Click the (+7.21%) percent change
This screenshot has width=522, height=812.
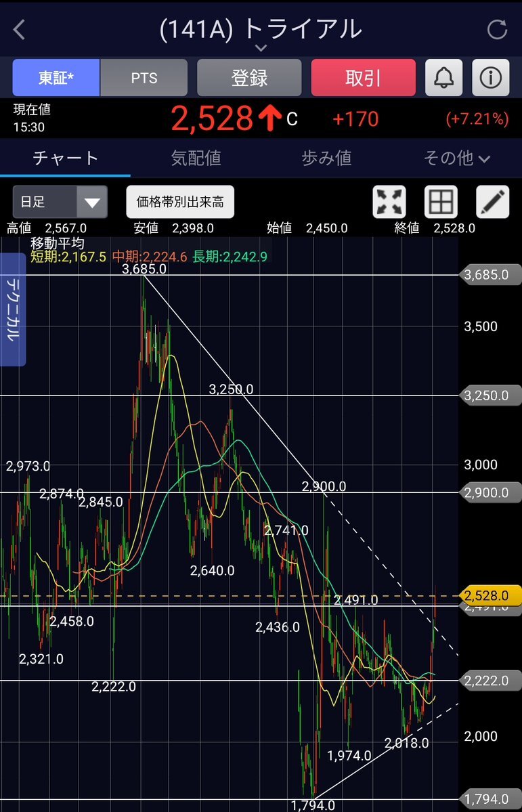point(477,120)
